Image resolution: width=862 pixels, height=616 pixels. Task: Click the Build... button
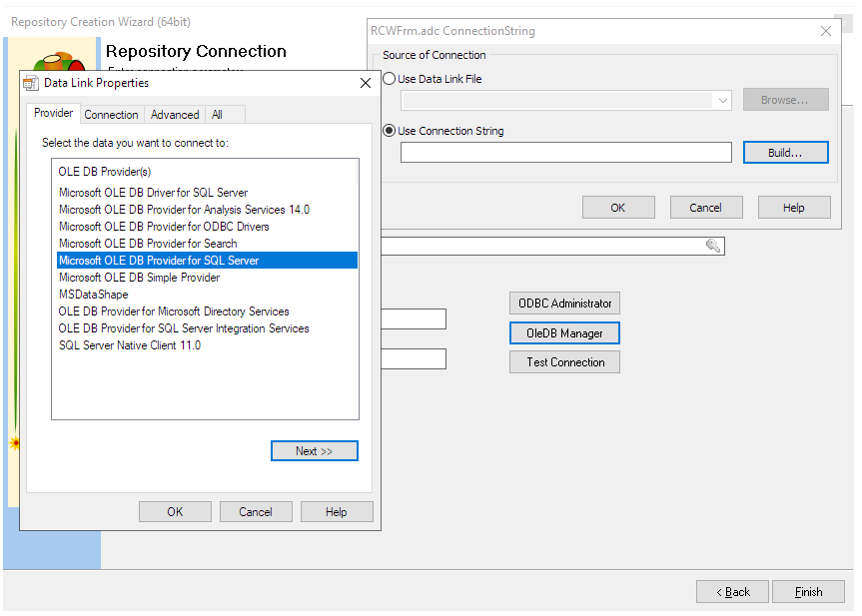[x=785, y=153]
